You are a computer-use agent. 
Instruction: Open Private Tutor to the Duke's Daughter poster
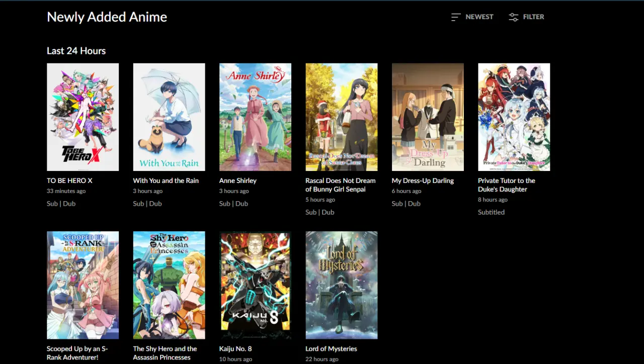(x=514, y=117)
